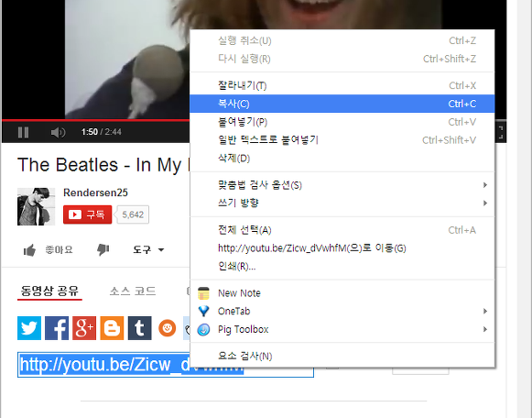The image size is (532, 418).
Task: Expand the Pig Toolbox submenu
Action: (x=342, y=329)
